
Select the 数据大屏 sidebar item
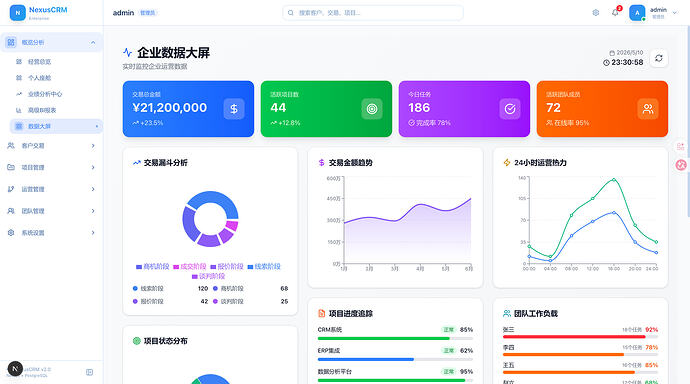point(55,126)
